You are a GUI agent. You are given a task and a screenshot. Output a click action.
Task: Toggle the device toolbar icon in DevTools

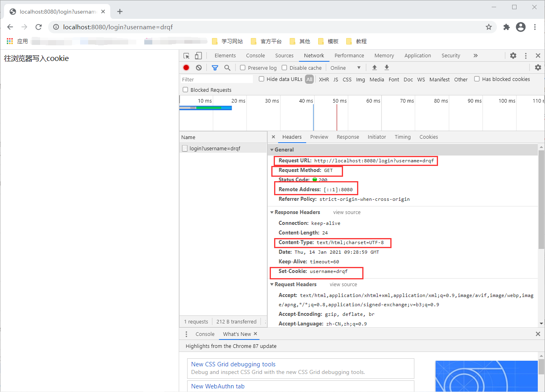pyautogui.click(x=198, y=56)
